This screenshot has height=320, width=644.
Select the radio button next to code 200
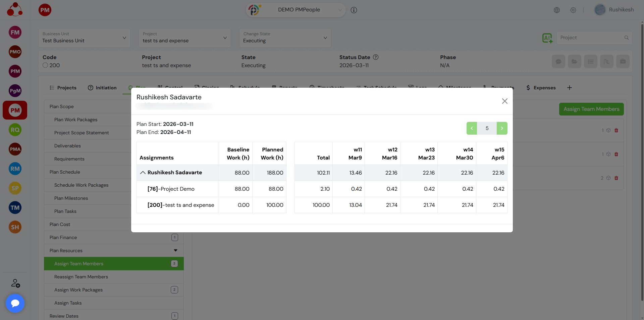click(45, 65)
